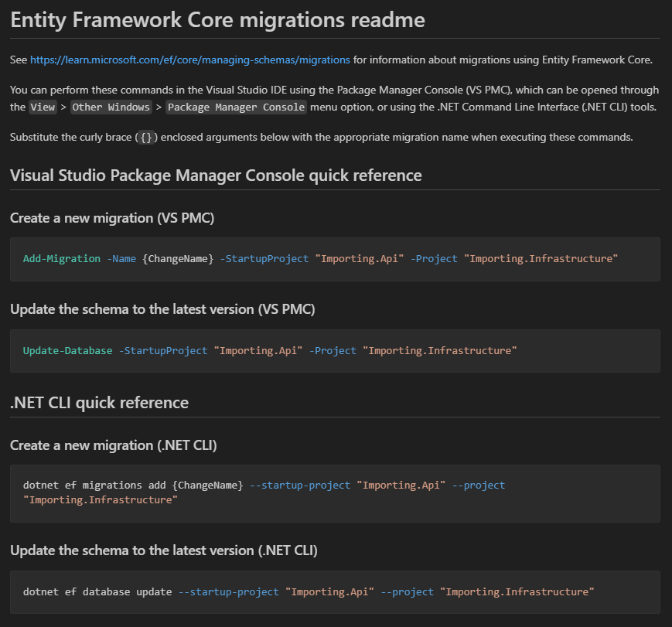Click the 'Create a new migration (VS PMC)' heading
The width and height of the screenshot is (672, 627).
tap(112, 218)
